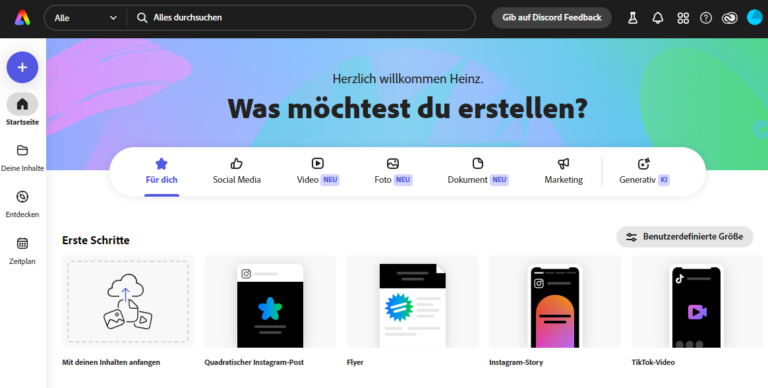Click the Quadratischer Instagram-Post label
The height and width of the screenshot is (388, 768).
[254, 363]
